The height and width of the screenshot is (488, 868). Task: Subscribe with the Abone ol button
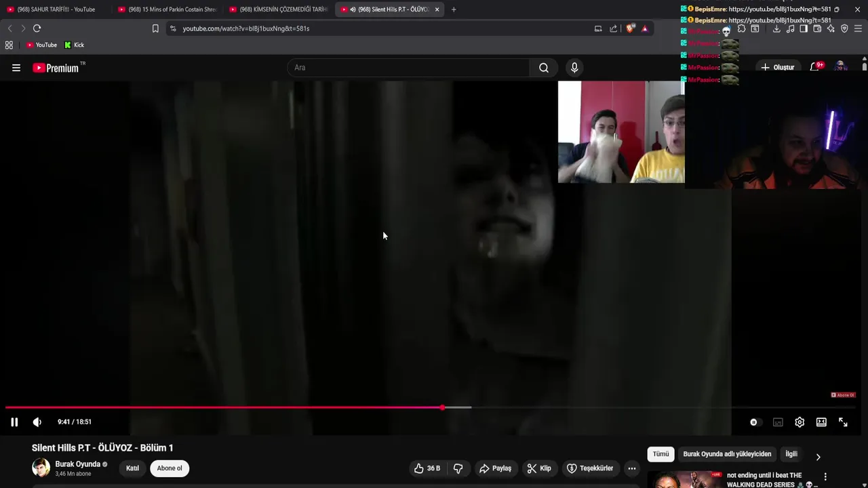[x=170, y=468]
